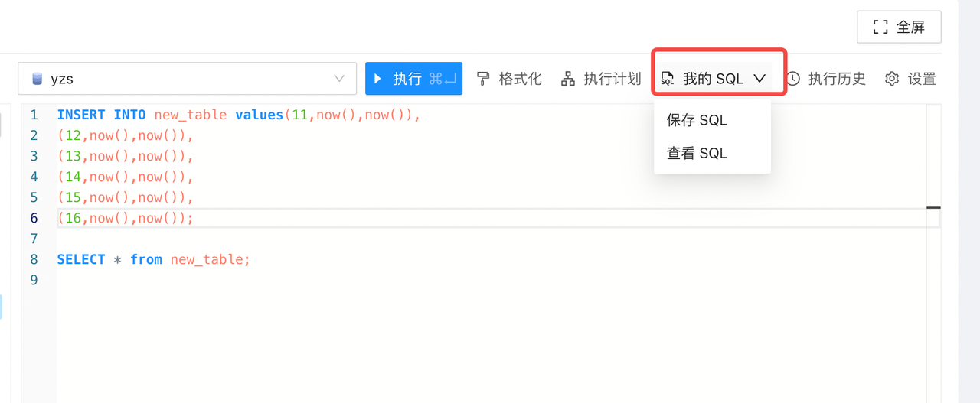Click the gear icon for 设置
Screen dimensions: 980x403
point(892,79)
